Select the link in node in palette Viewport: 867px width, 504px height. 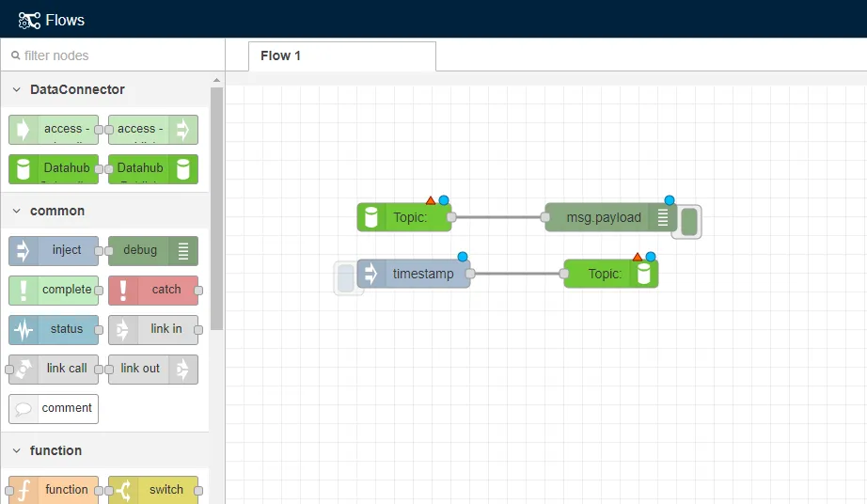click(x=153, y=329)
